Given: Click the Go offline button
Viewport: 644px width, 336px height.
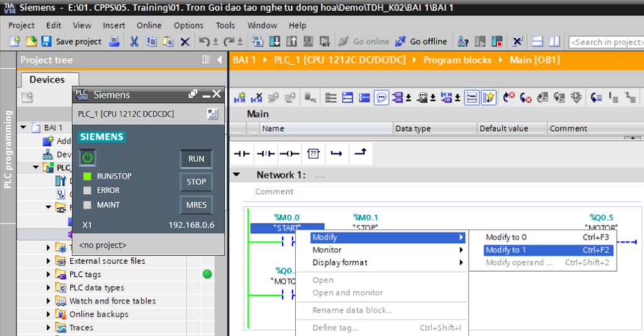Looking at the screenshot, I should 421,42.
